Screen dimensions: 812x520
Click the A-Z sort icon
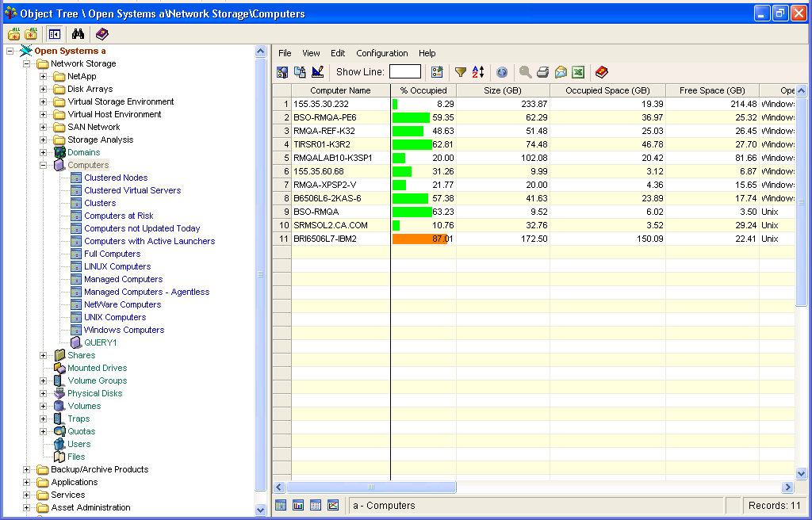click(x=478, y=72)
